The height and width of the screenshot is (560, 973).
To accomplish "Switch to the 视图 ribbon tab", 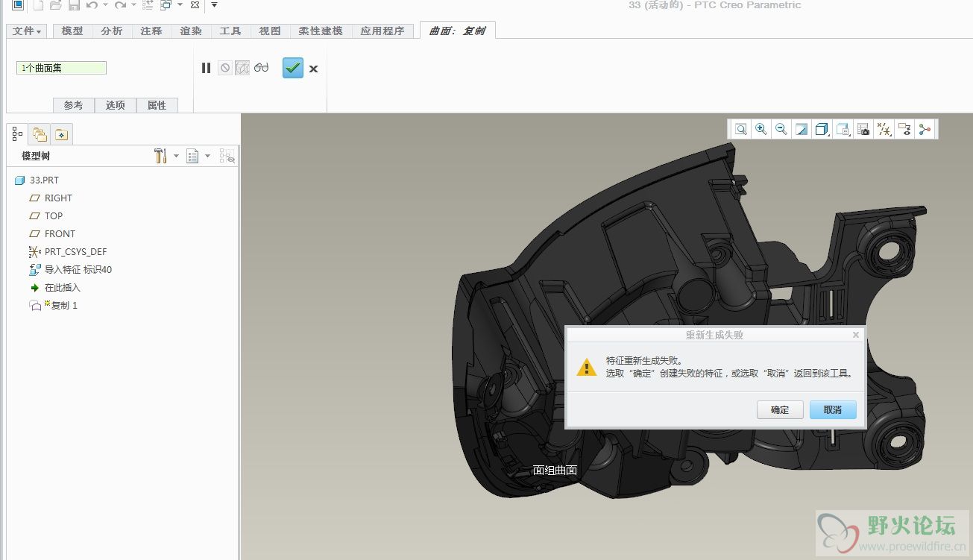I will [x=270, y=31].
